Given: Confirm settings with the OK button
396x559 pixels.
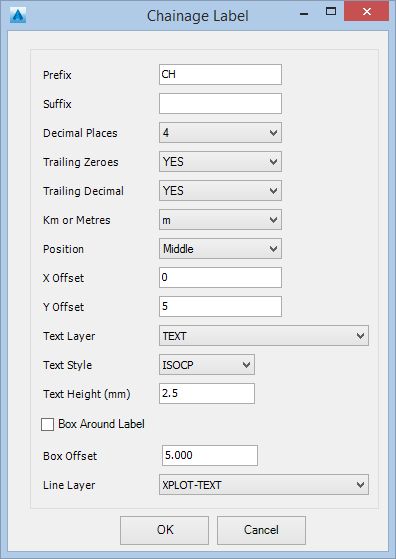Looking at the screenshot, I should (164, 530).
